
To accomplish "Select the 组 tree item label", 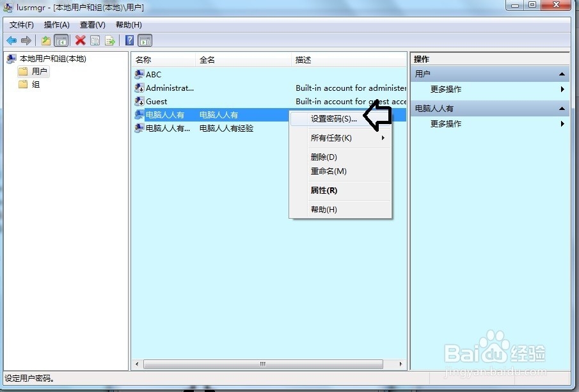I will 35,84.
